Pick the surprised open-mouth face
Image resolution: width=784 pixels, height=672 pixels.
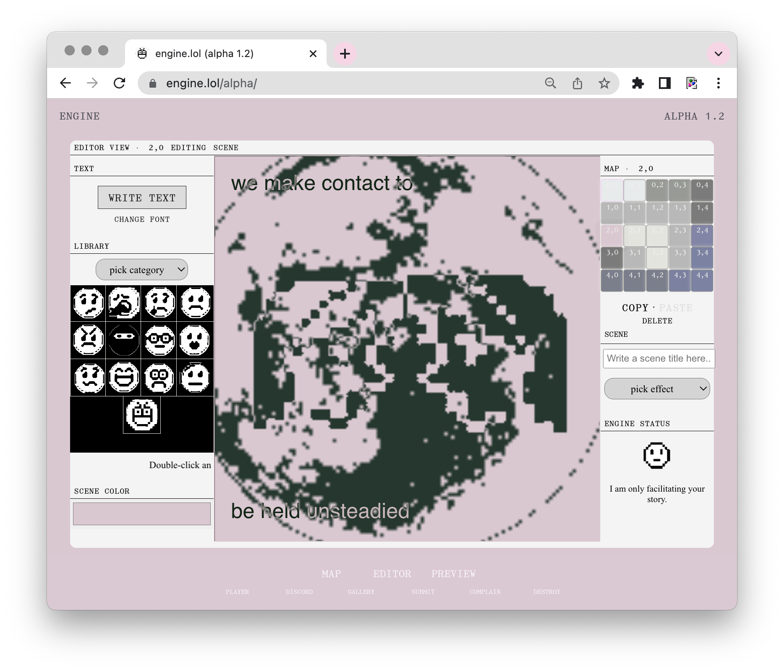pos(195,340)
